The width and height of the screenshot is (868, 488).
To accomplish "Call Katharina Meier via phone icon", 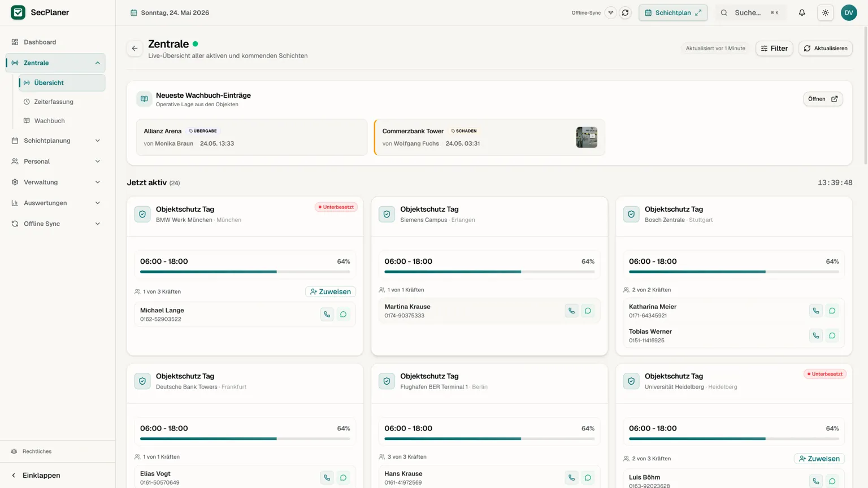I will click(816, 311).
